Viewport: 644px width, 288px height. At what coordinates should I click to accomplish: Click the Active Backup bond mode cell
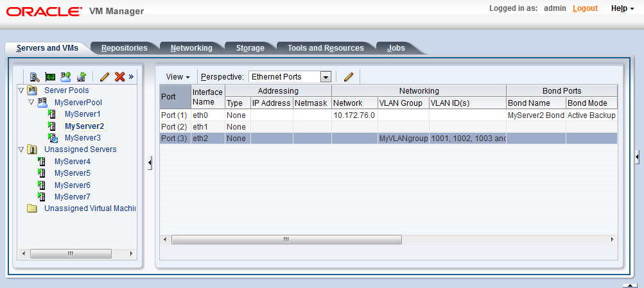(x=591, y=115)
